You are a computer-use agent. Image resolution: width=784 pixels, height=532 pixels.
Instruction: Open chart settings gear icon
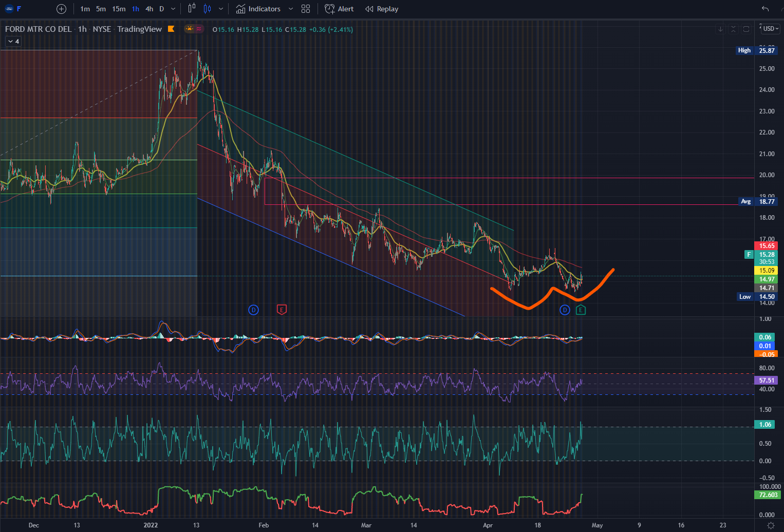pyautogui.click(x=771, y=525)
